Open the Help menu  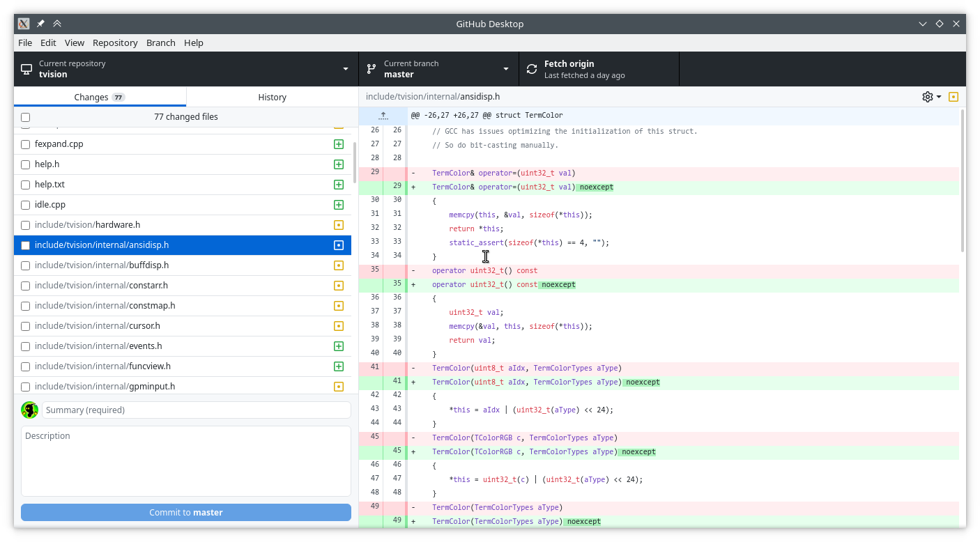[194, 42]
